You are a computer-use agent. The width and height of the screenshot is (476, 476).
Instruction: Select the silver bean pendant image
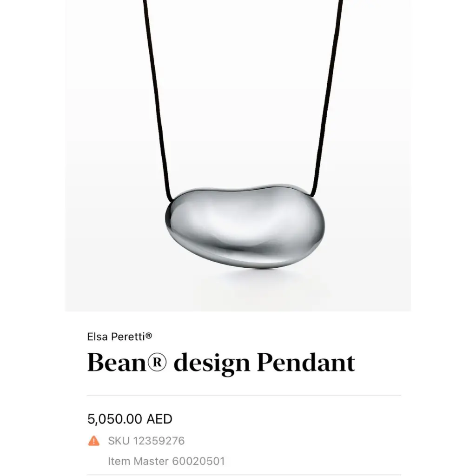pyautogui.click(x=245, y=226)
